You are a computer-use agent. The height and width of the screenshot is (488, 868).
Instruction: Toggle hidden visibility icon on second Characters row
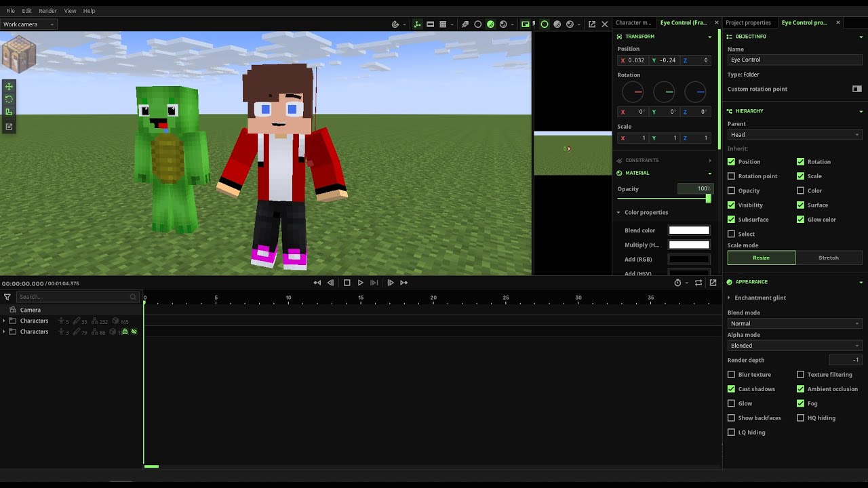134,331
